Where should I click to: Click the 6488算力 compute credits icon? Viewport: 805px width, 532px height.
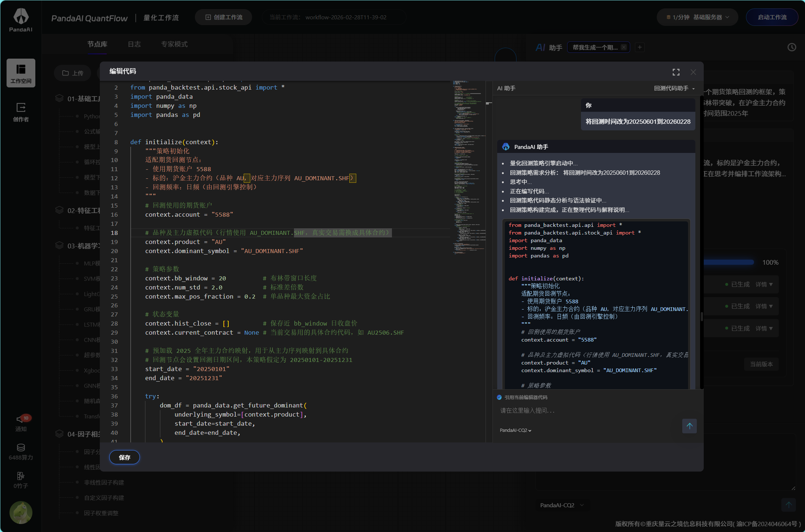click(x=21, y=452)
